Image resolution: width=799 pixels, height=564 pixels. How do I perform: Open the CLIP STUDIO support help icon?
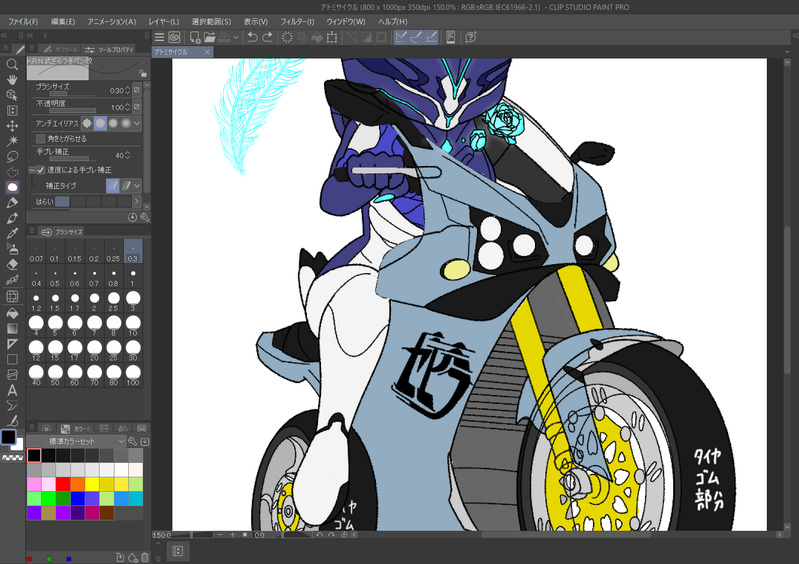[x=470, y=37]
